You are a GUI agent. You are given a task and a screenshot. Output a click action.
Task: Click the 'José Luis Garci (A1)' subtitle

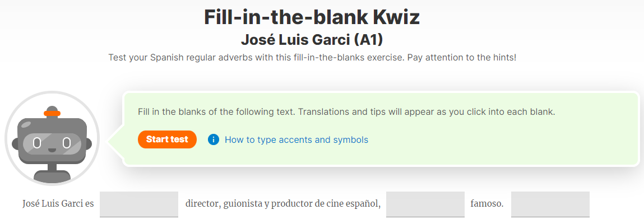[312, 40]
